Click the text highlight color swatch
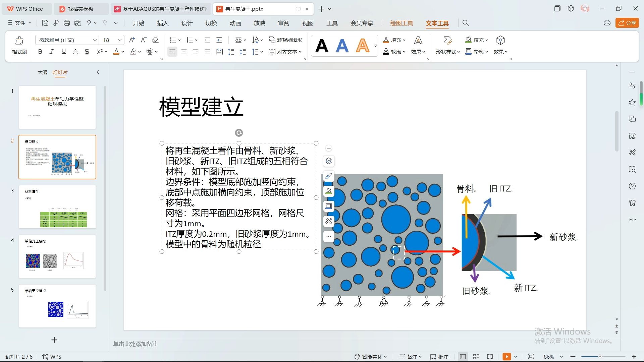 coord(133,52)
